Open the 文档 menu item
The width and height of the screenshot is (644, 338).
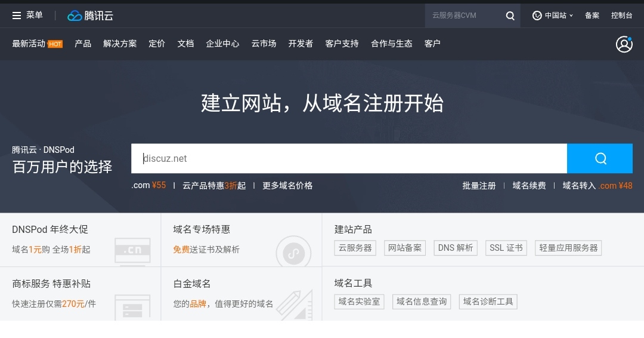click(x=185, y=44)
